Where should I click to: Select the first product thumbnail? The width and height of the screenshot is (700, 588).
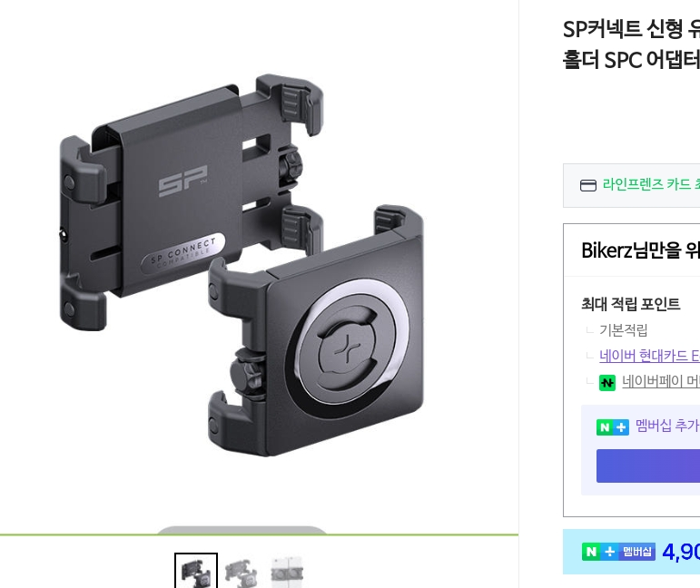click(196, 571)
